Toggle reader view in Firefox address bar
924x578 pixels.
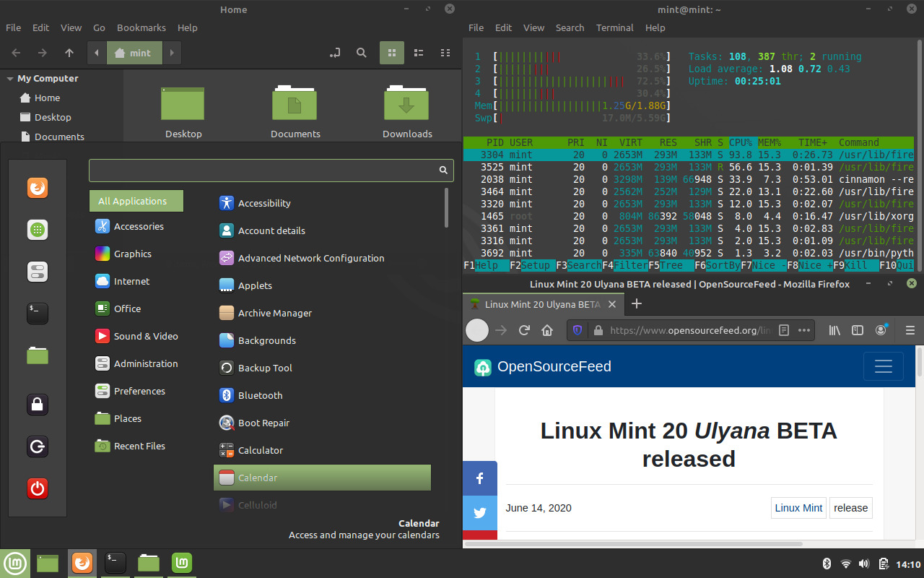(x=784, y=330)
